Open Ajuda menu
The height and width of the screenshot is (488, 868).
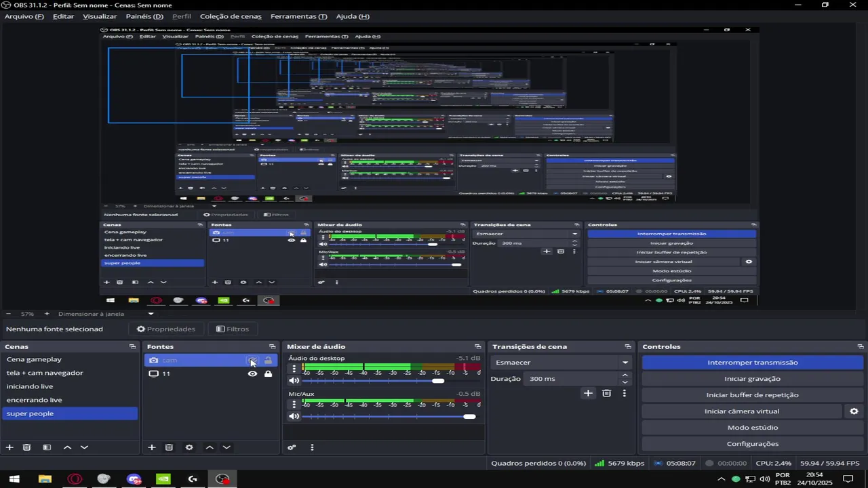coord(353,16)
